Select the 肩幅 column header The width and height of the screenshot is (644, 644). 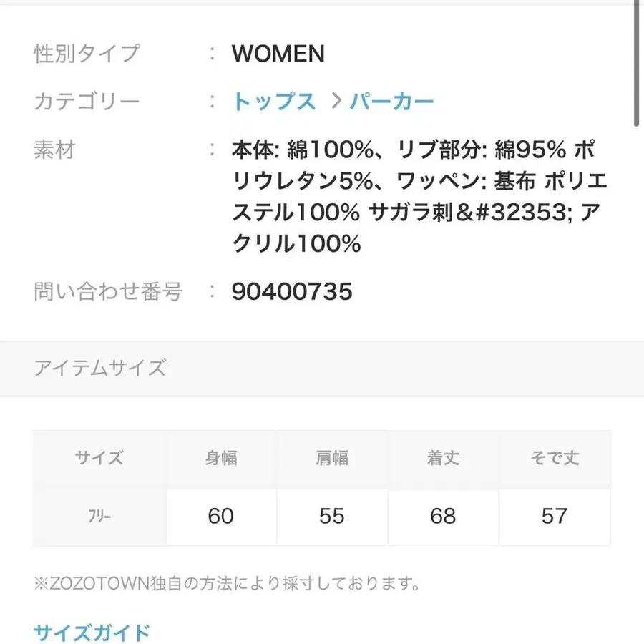pos(332,458)
